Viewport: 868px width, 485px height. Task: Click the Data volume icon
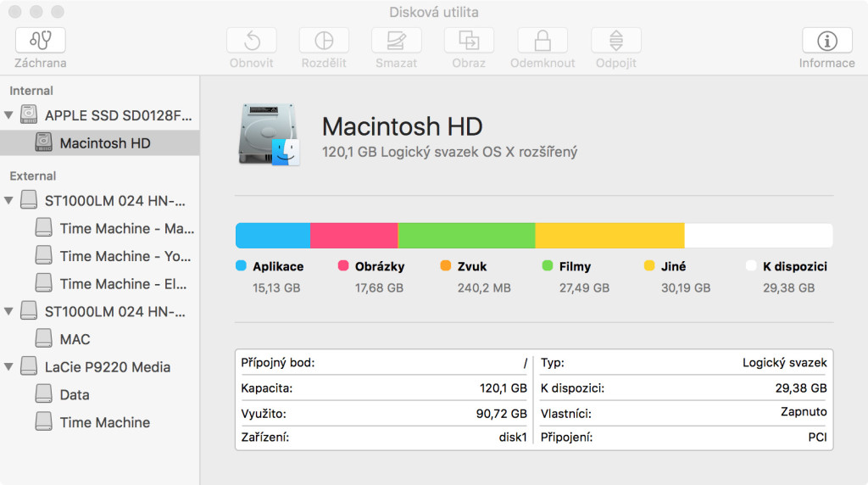pos(44,393)
